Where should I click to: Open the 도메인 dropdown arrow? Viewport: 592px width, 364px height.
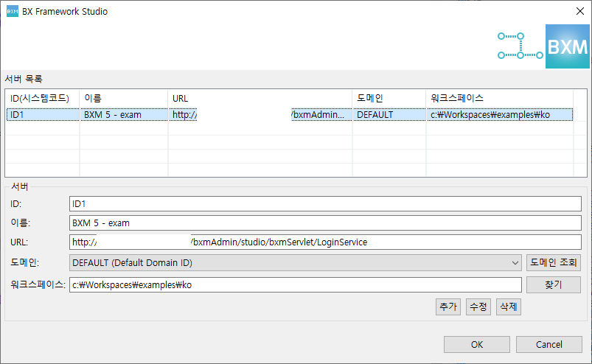tap(515, 262)
